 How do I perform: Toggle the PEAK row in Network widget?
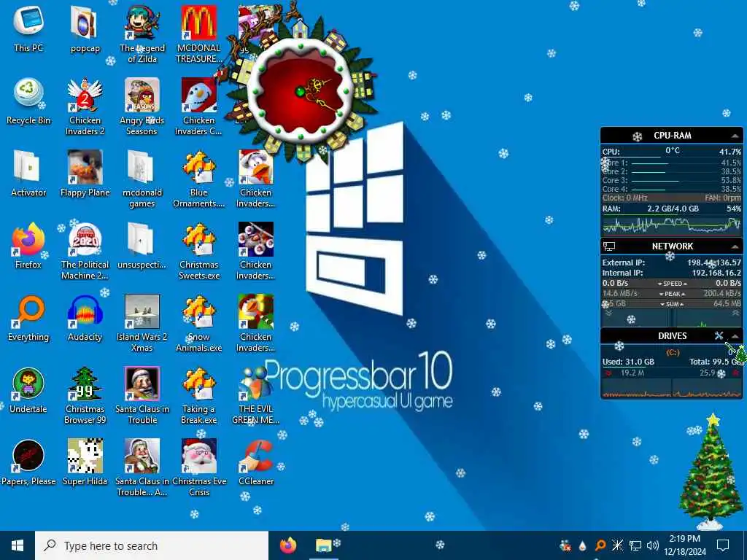point(672,294)
